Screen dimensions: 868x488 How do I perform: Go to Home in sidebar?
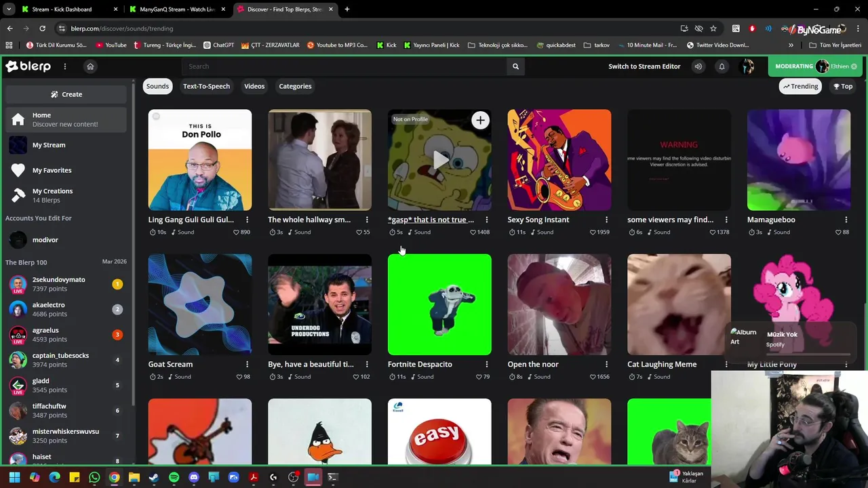[66, 119]
